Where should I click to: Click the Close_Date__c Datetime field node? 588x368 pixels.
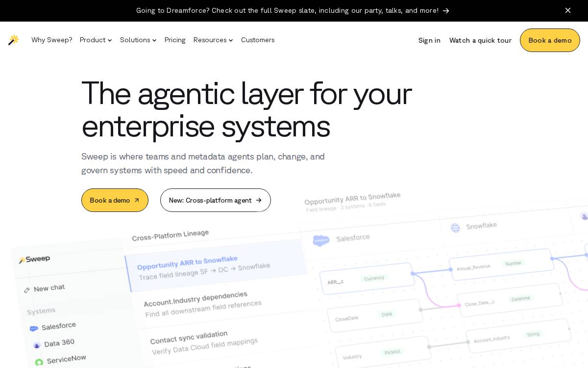coord(510,300)
